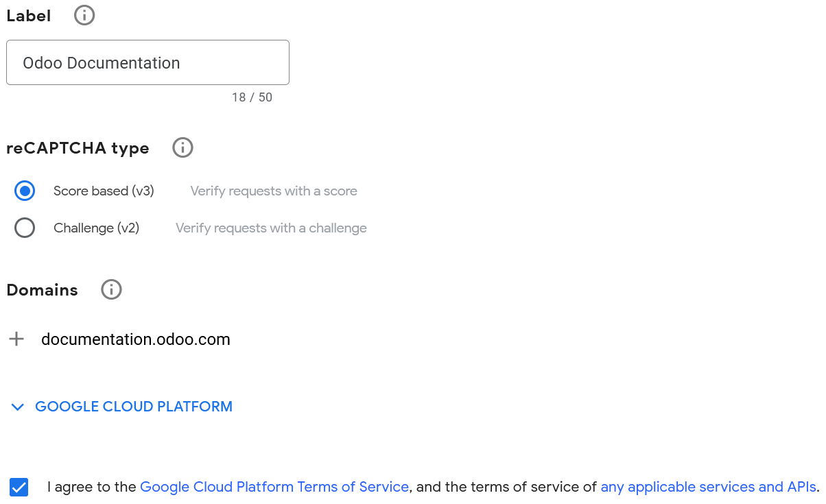The height and width of the screenshot is (504, 826).
Task: Click the reCAPTCHA type section heading
Action: [78, 147]
